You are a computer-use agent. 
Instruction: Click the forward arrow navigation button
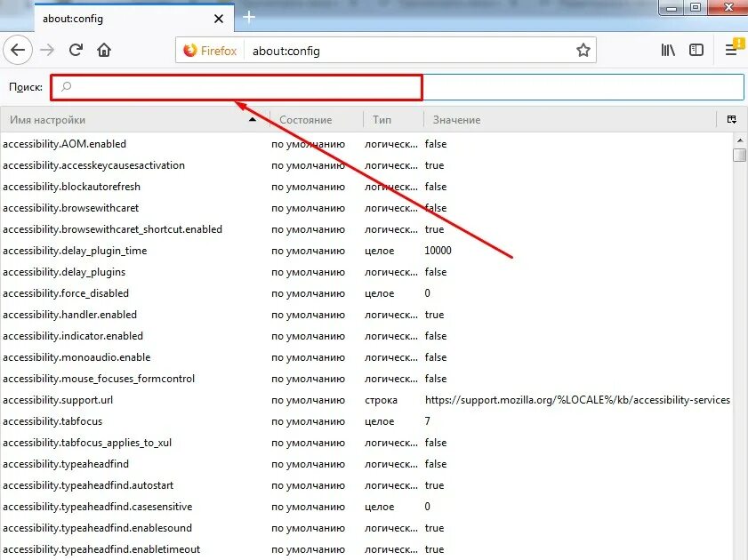[47, 50]
